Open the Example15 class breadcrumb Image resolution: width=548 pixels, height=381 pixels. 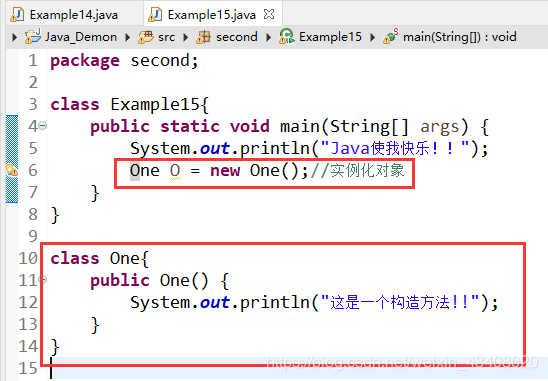coord(330,37)
